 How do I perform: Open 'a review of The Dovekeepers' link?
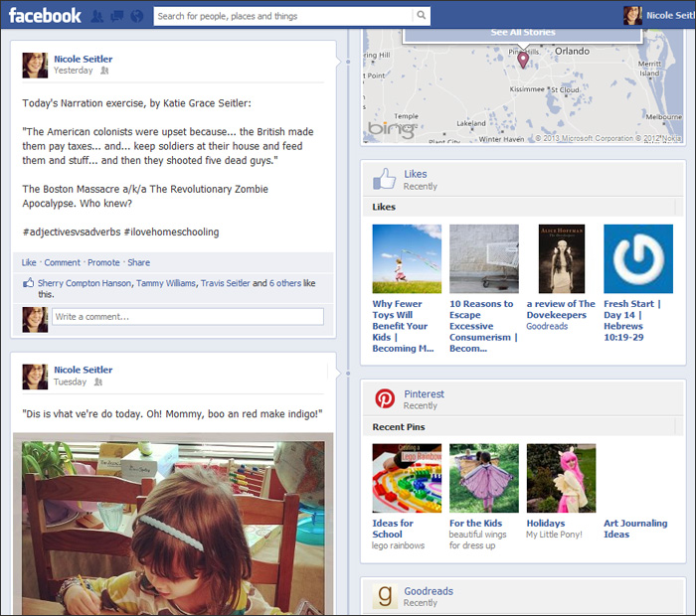click(x=561, y=309)
